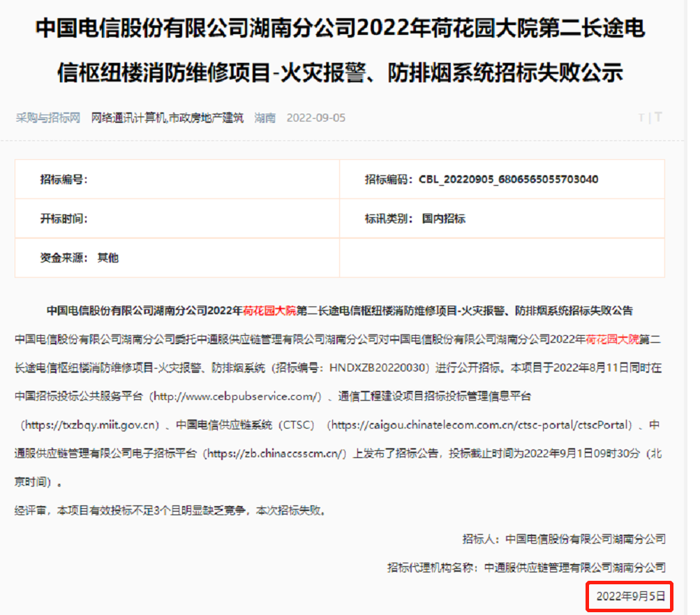The width and height of the screenshot is (700, 615).
Task: Click the publish date 2022-09-05
Action: point(316,118)
